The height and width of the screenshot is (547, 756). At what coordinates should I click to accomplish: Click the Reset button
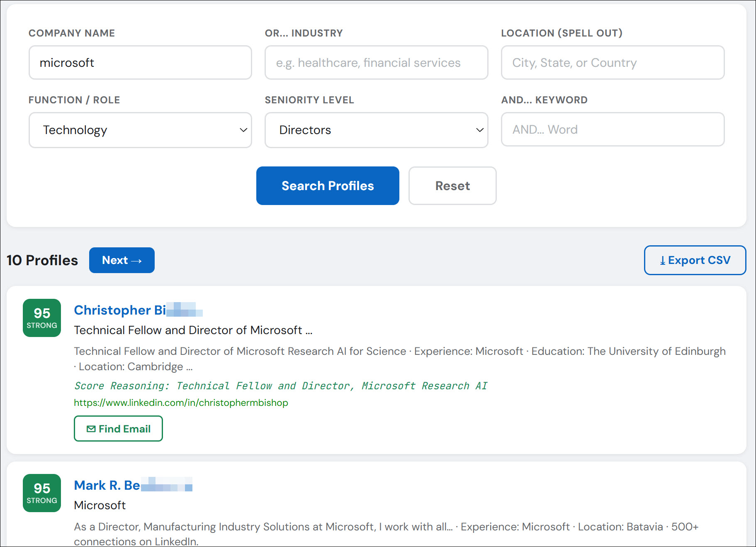pyautogui.click(x=452, y=186)
